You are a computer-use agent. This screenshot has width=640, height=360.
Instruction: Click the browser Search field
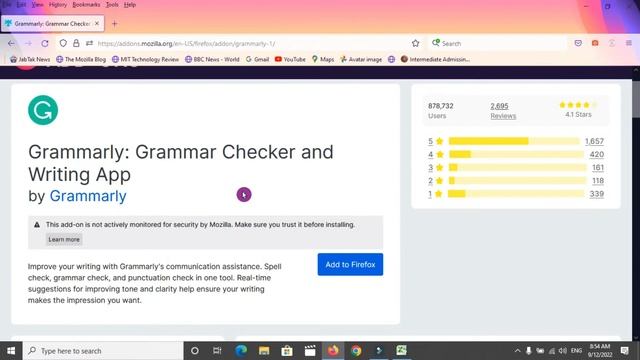(x=498, y=43)
